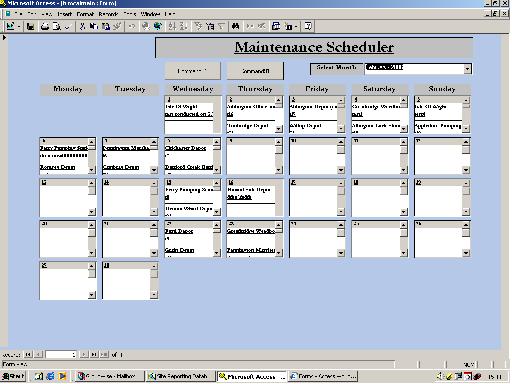Expand the Select Month combo box
Image resolution: width=512 pixels, height=384 pixels.
tap(467, 69)
